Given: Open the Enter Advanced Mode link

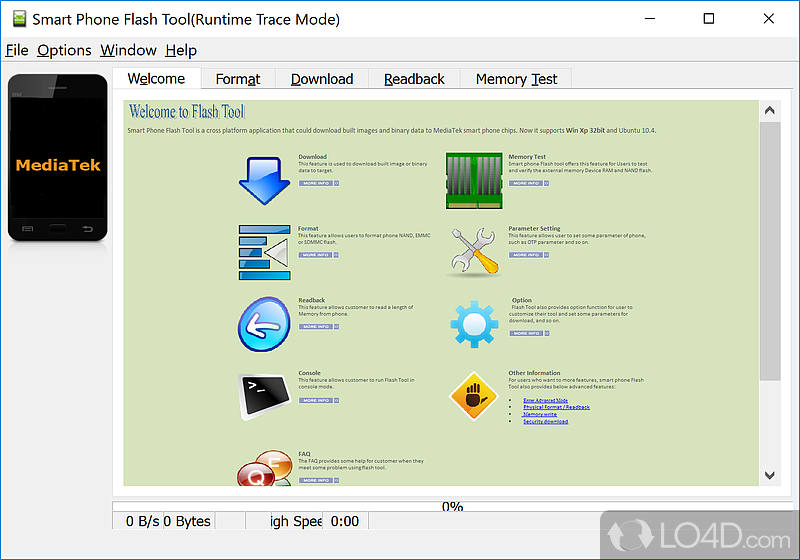Looking at the screenshot, I should pyautogui.click(x=545, y=400).
